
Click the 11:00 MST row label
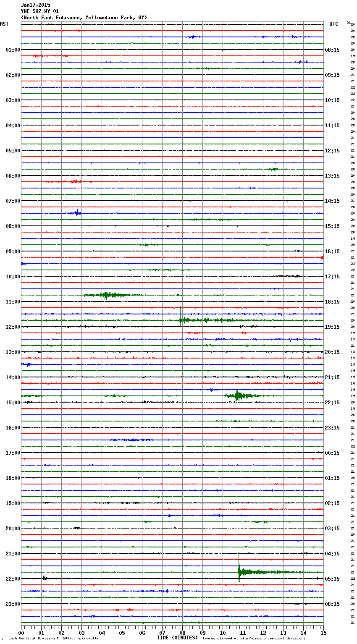pyautogui.click(x=13, y=302)
